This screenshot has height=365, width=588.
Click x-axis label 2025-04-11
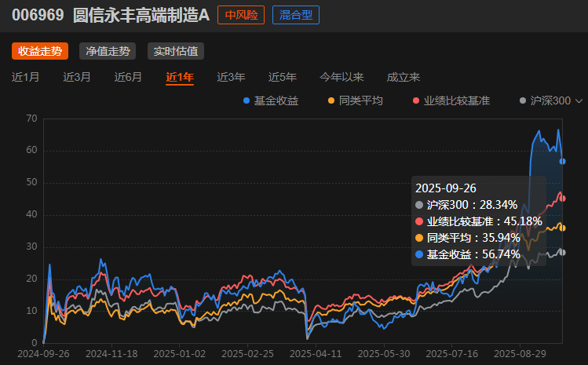(x=316, y=354)
